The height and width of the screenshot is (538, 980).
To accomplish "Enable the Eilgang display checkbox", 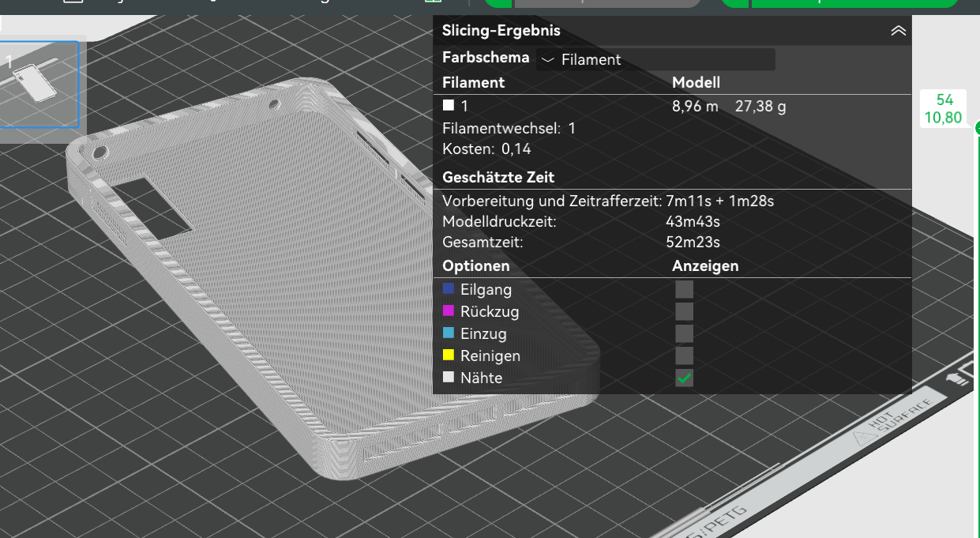I will (684, 290).
